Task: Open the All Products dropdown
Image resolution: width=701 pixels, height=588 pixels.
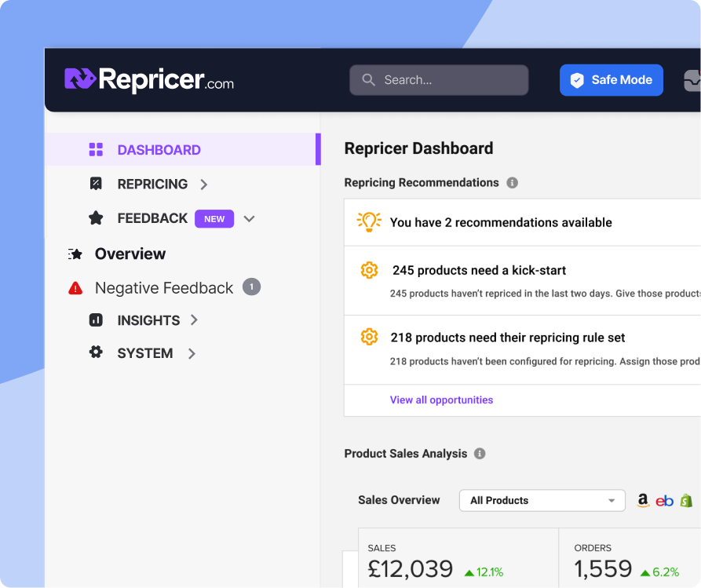Action: click(x=542, y=500)
